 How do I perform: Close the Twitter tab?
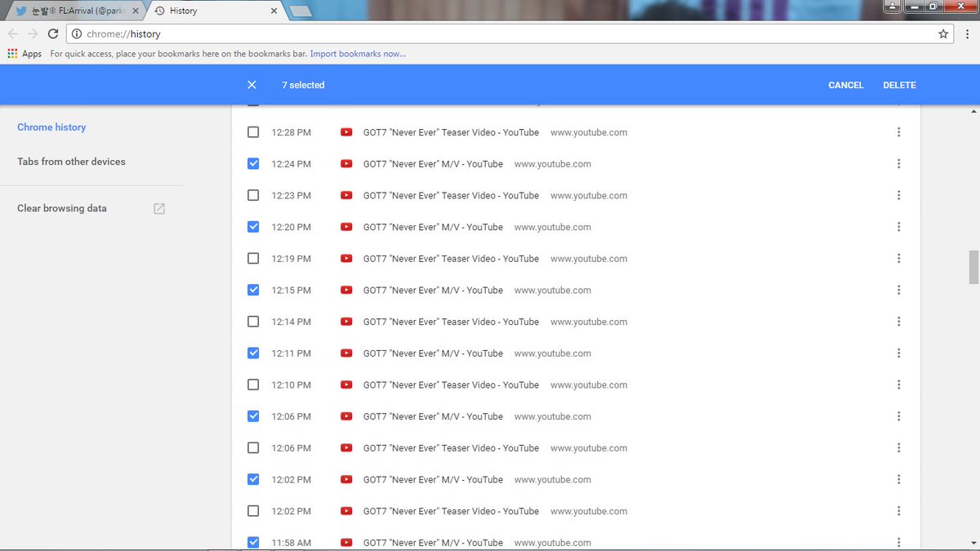coord(136,11)
